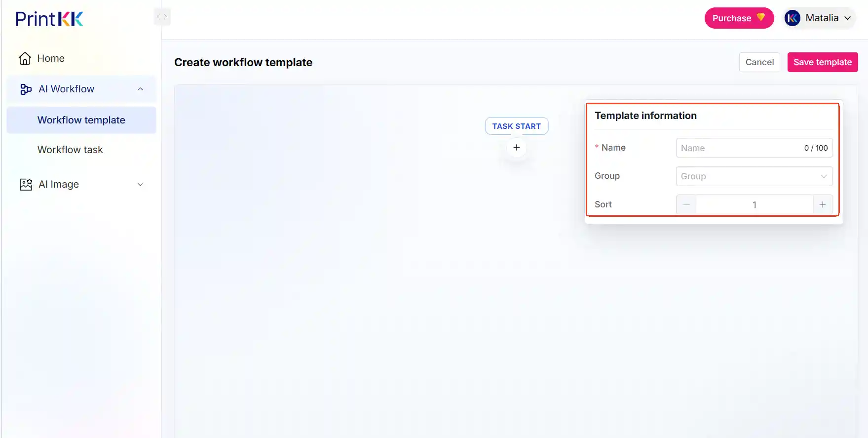
Task: Click the Purchase button
Action: coord(739,18)
